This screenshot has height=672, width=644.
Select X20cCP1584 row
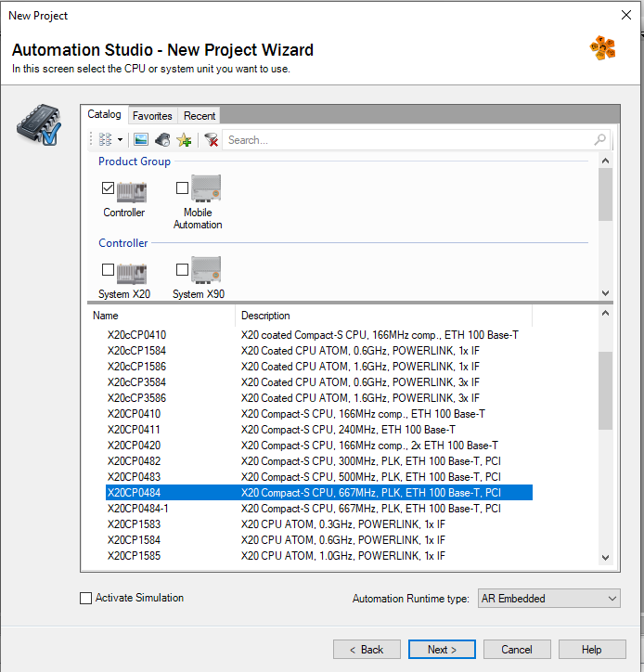tap(319, 351)
